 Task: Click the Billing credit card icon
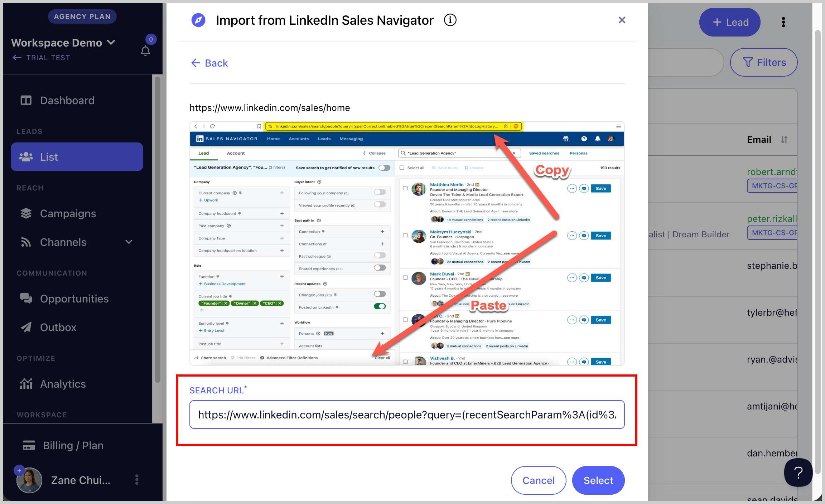(x=29, y=445)
